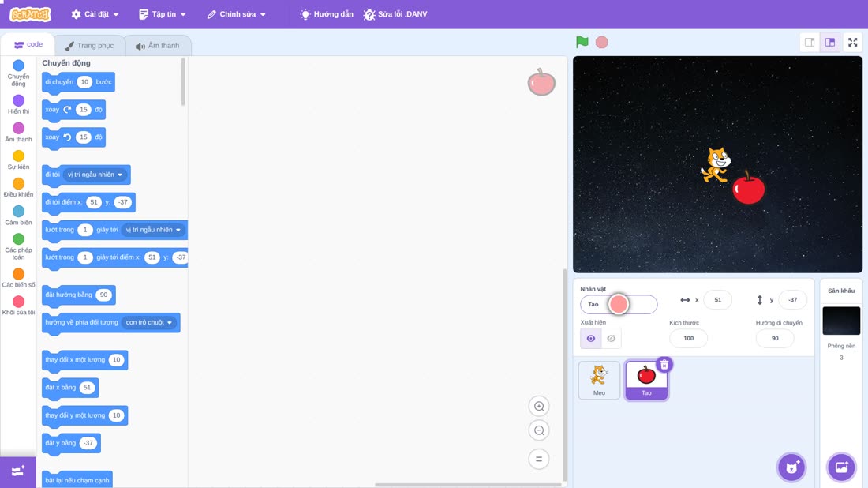Open the Chỉnh sửa menu
This screenshot has width=868, height=488.
(237, 14)
